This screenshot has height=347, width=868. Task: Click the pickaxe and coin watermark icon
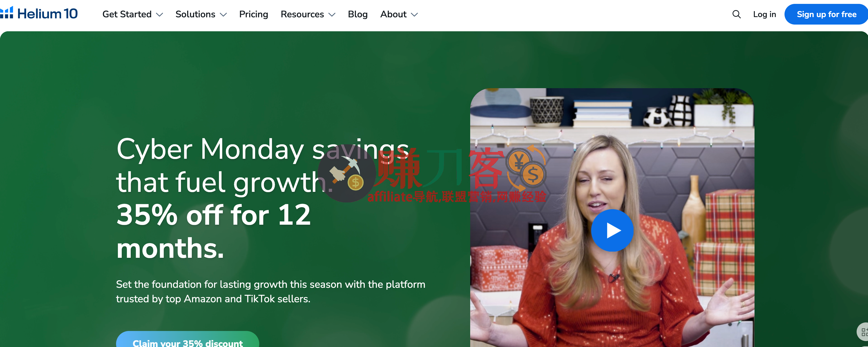tap(347, 174)
